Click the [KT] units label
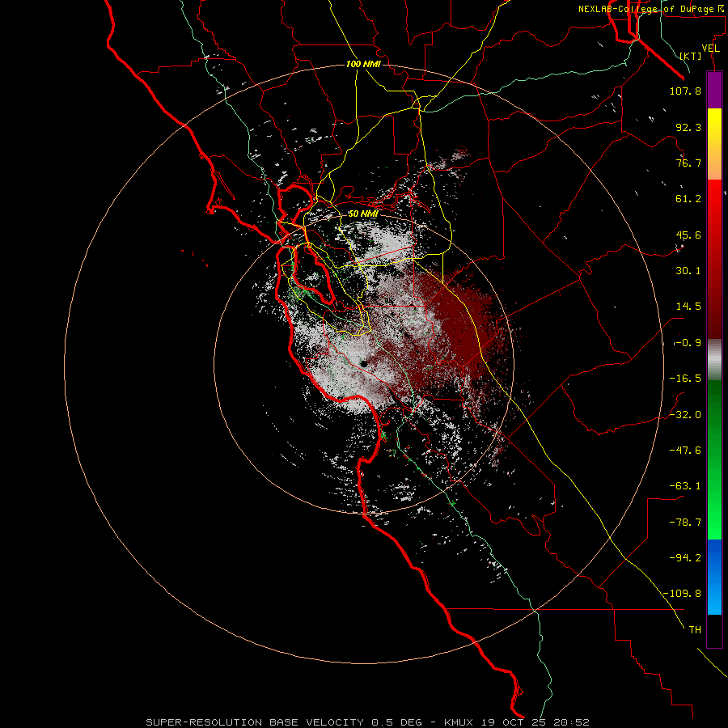 point(691,56)
